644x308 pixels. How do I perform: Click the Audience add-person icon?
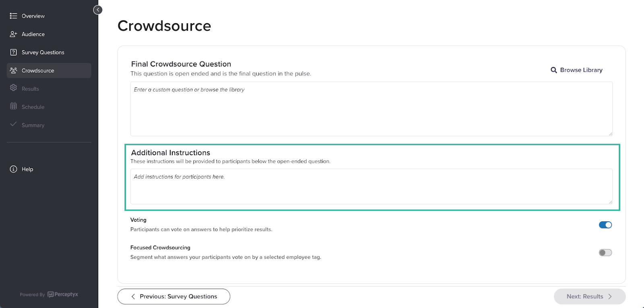pyautogui.click(x=13, y=34)
